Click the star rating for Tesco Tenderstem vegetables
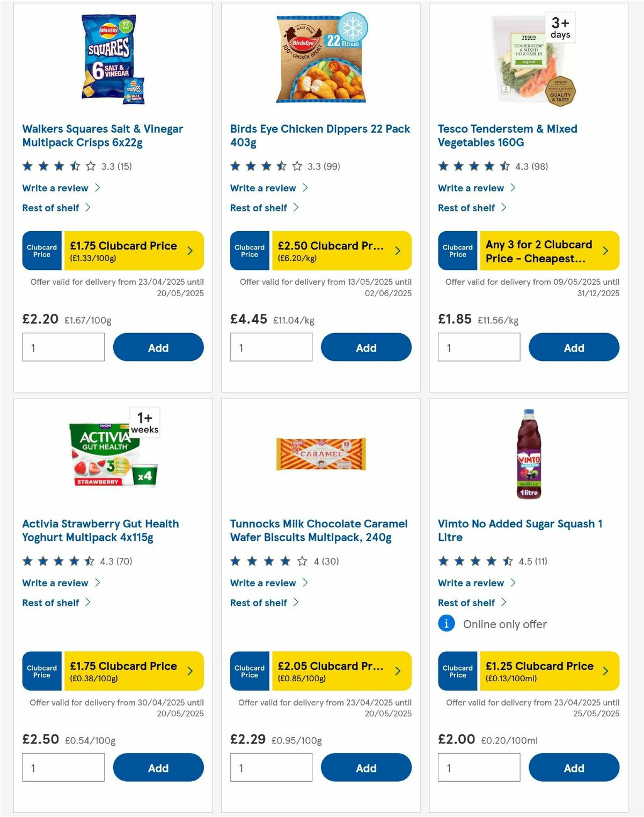Image resolution: width=644 pixels, height=817 pixels. (471, 166)
